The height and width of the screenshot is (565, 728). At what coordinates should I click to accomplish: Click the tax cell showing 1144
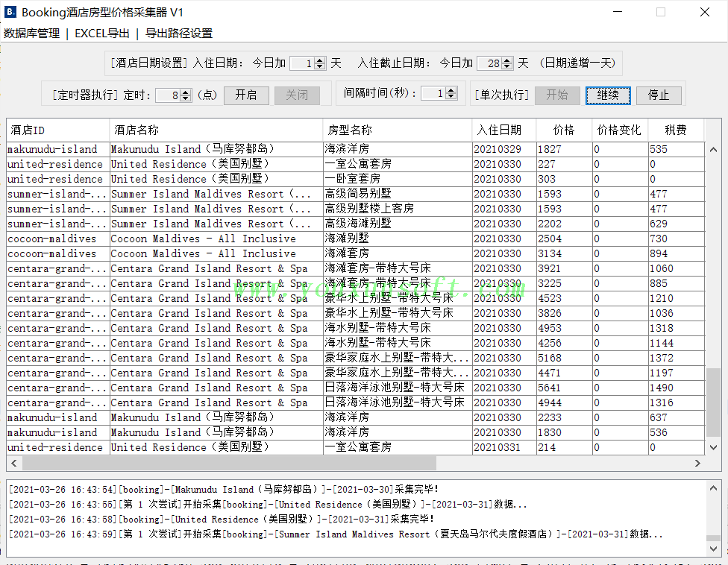(676, 344)
